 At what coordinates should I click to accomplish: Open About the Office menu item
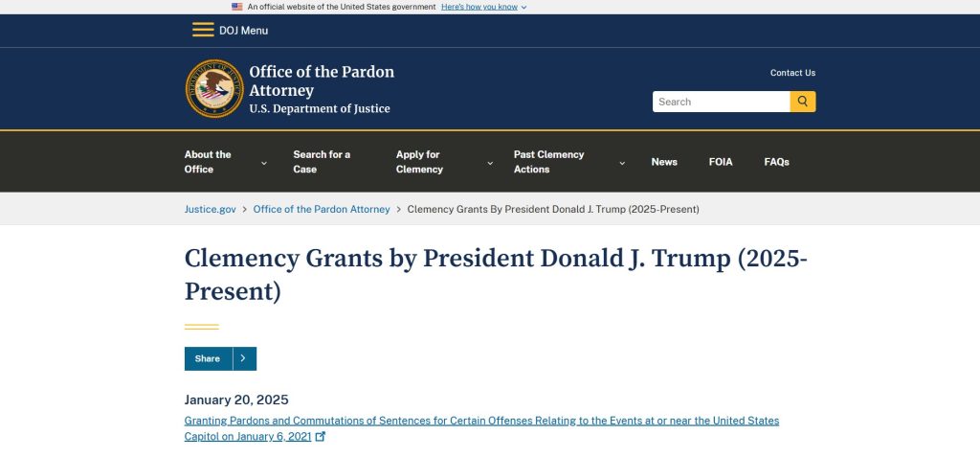208,162
